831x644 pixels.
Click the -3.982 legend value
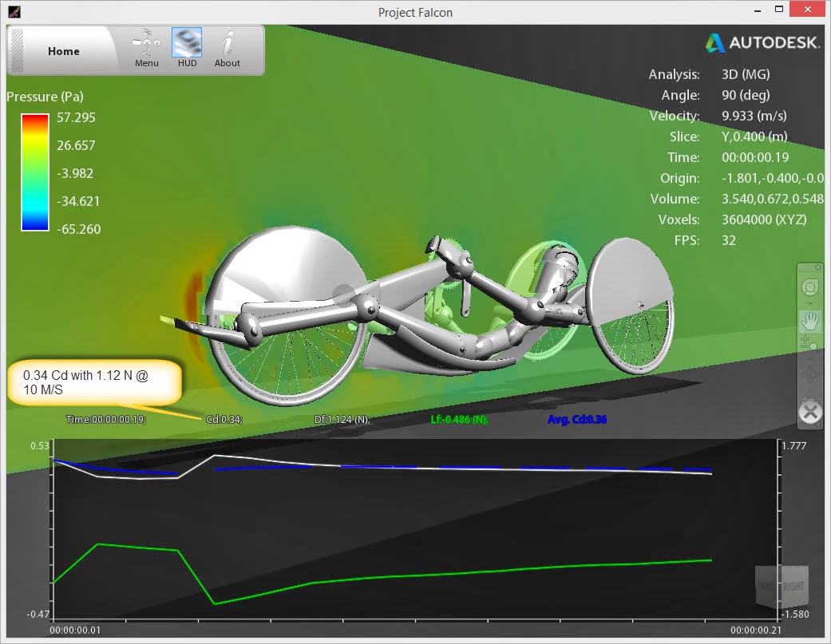[75, 173]
